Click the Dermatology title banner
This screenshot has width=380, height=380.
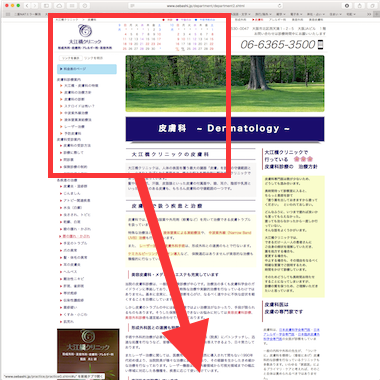coord(225,129)
